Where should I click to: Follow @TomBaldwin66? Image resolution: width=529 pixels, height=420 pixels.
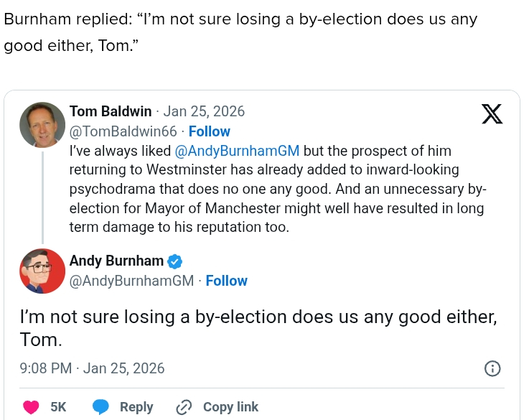[210, 131]
